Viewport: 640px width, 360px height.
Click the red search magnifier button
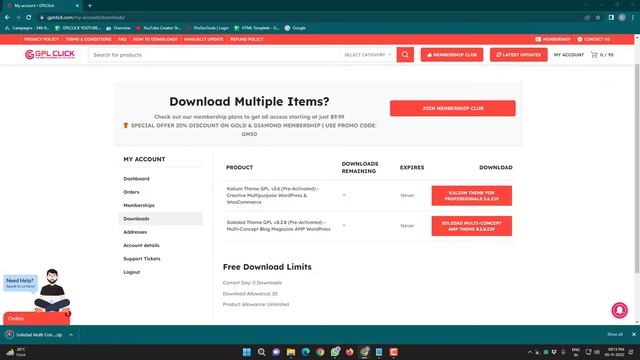[405, 55]
